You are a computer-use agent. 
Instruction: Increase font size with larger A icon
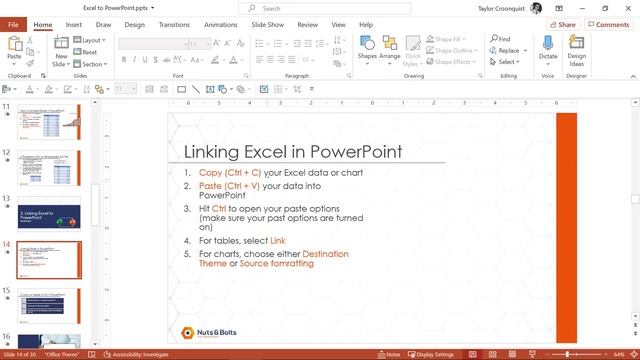click(217, 43)
